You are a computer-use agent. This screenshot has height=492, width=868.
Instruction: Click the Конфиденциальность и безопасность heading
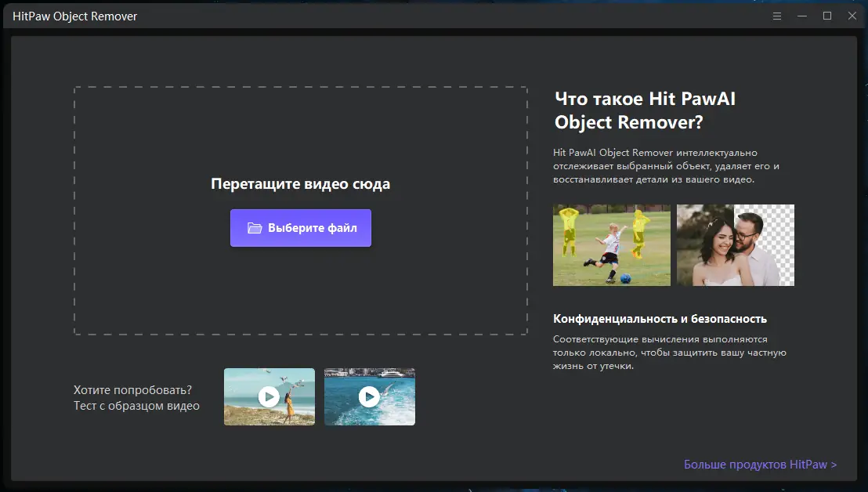tap(660, 318)
